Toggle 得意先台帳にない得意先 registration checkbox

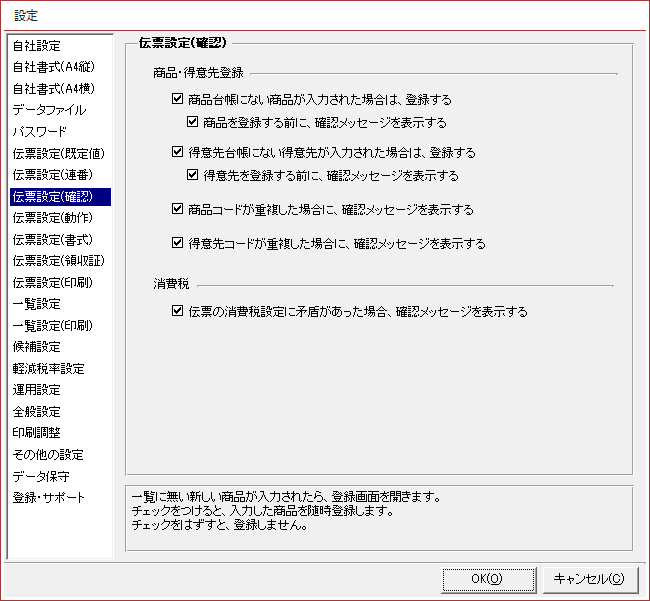178,153
